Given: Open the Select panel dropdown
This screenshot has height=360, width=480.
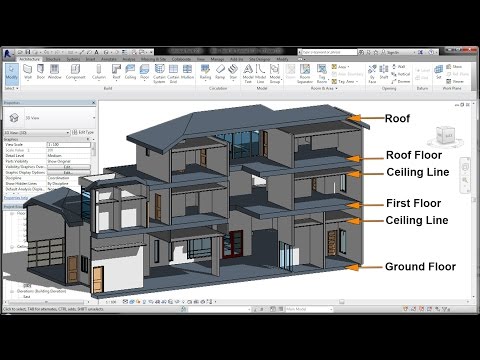Looking at the screenshot, I should 11,88.
